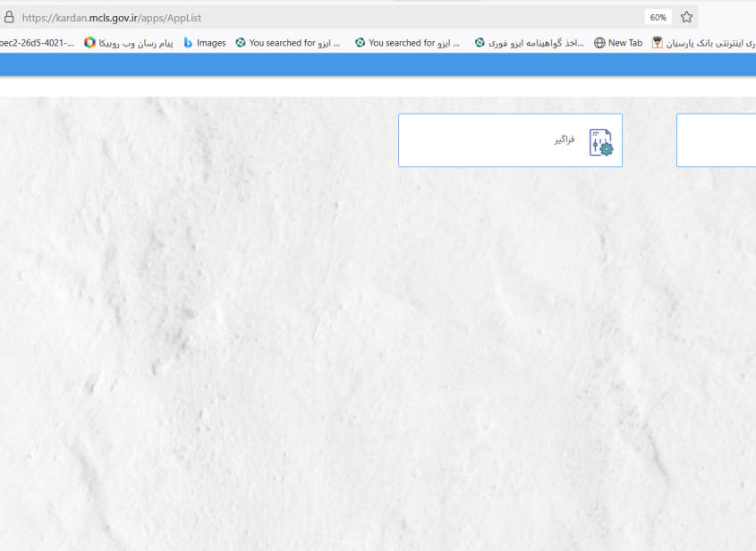Click the globe icon of New Tab bookmark

(599, 42)
